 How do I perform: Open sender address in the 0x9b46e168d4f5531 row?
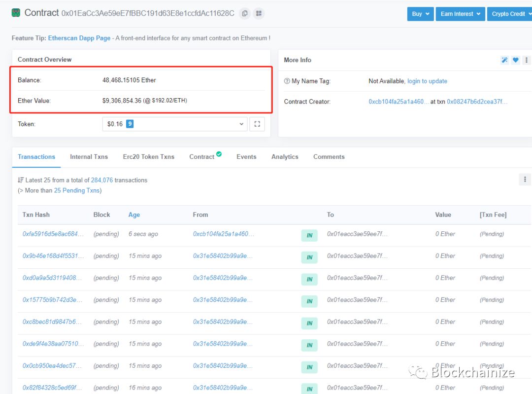click(x=223, y=256)
